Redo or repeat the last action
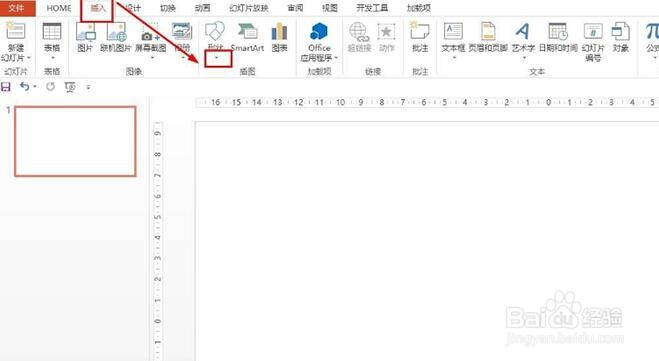 (x=50, y=87)
